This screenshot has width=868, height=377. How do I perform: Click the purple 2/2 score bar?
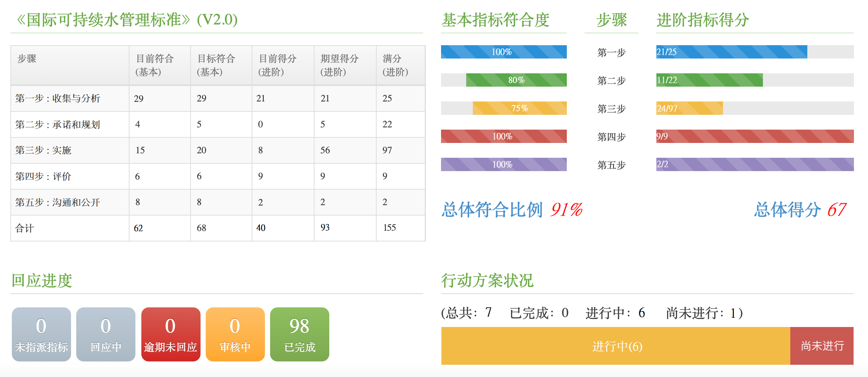[x=755, y=164]
